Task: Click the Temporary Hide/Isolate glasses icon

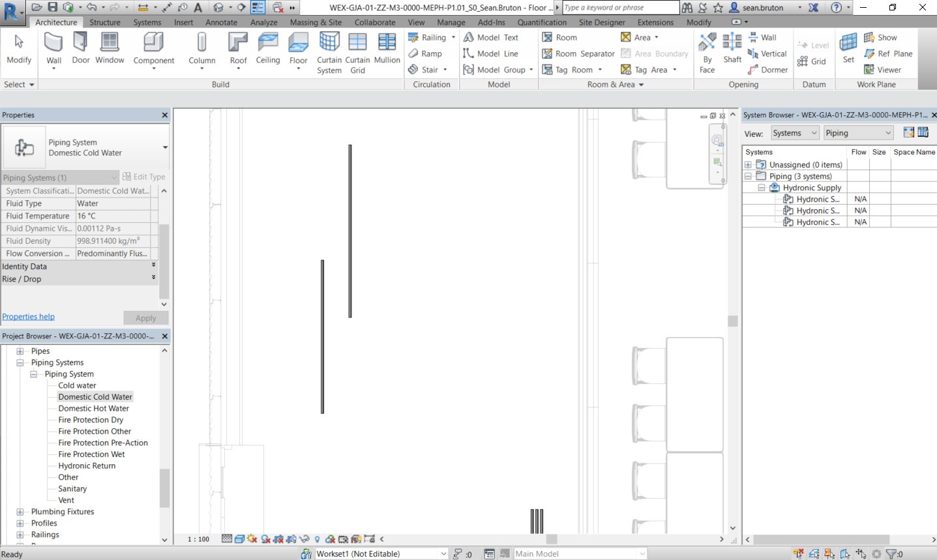Action: pyautogui.click(x=305, y=538)
